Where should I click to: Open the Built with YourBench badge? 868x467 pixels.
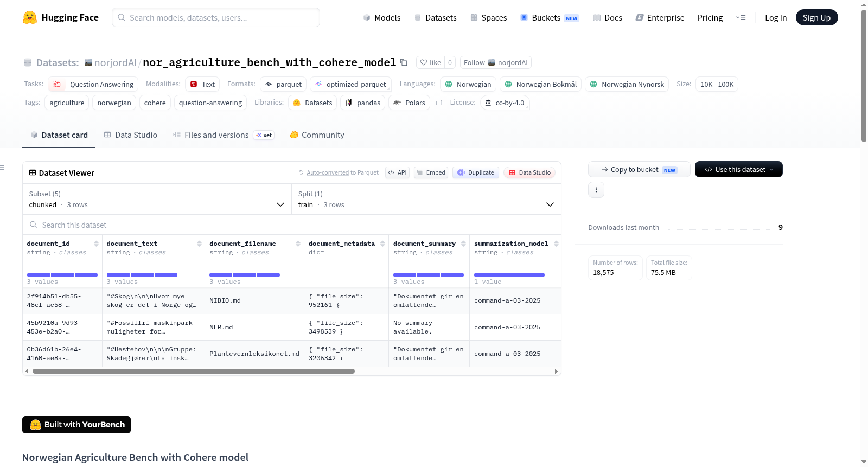(x=76, y=425)
